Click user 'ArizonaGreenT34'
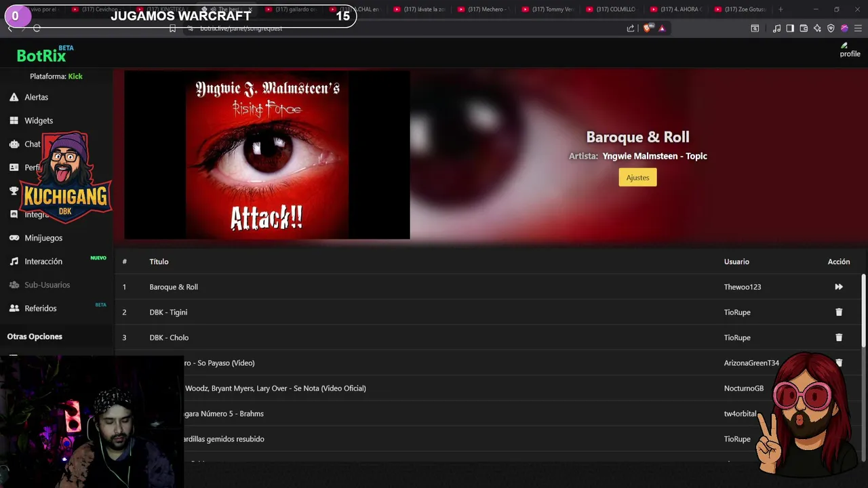868x488 pixels. pos(751,363)
